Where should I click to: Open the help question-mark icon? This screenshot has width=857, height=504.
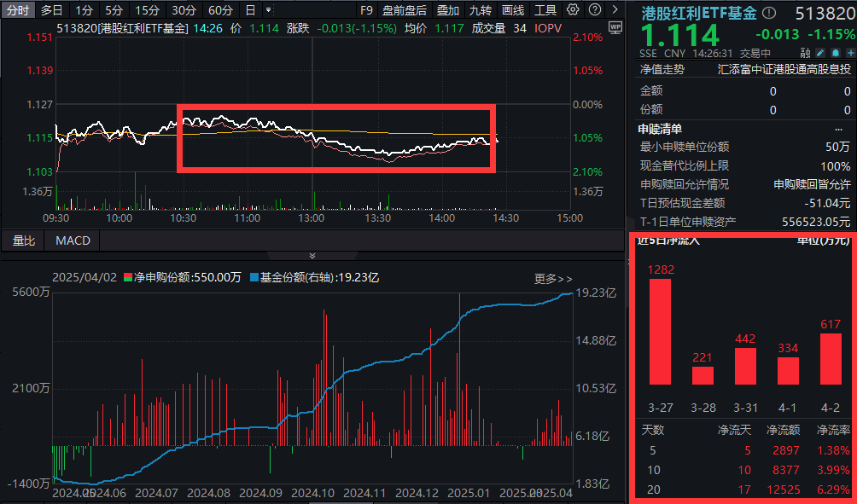[x=595, y=10]
